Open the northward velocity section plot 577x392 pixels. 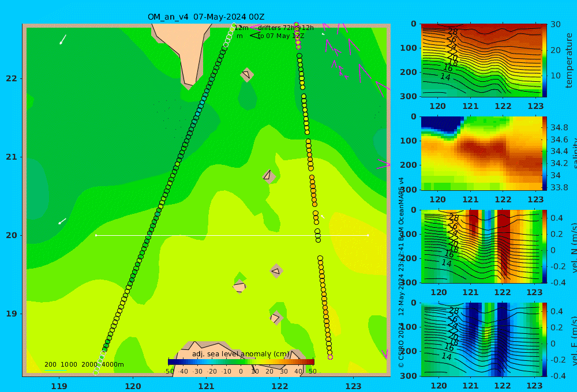[x=481, y=246]
